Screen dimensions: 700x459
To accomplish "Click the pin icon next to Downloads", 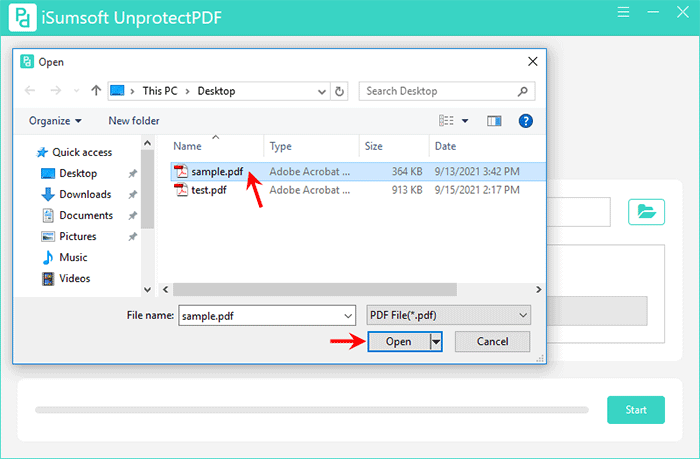I will click(x=133, y=195).
